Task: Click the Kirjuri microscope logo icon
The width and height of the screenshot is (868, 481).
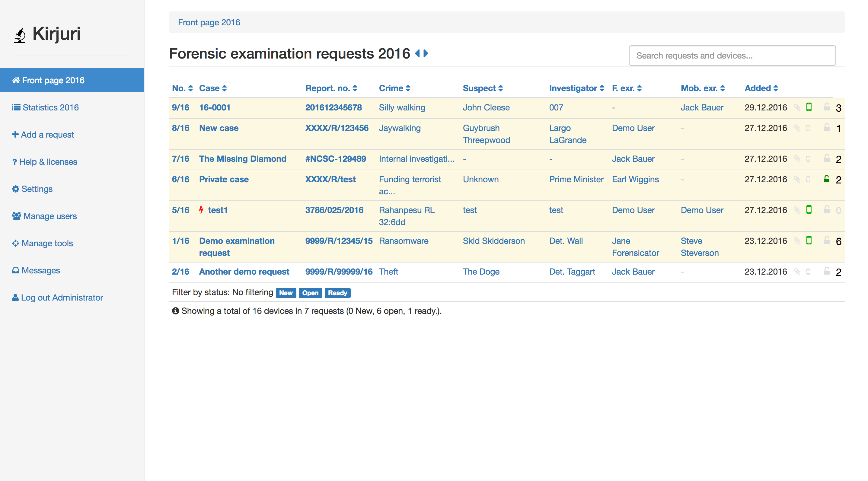Action: (x=20, y=35)
